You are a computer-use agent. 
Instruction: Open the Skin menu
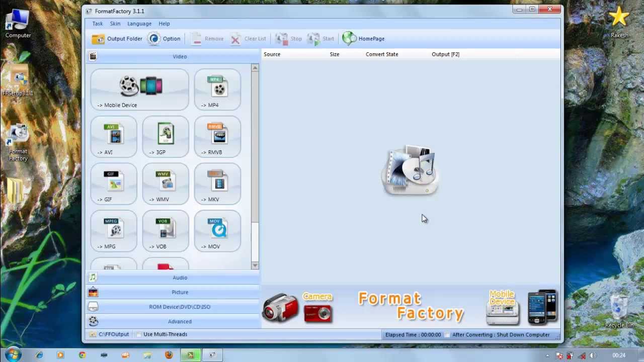click(x=115, y=24)
